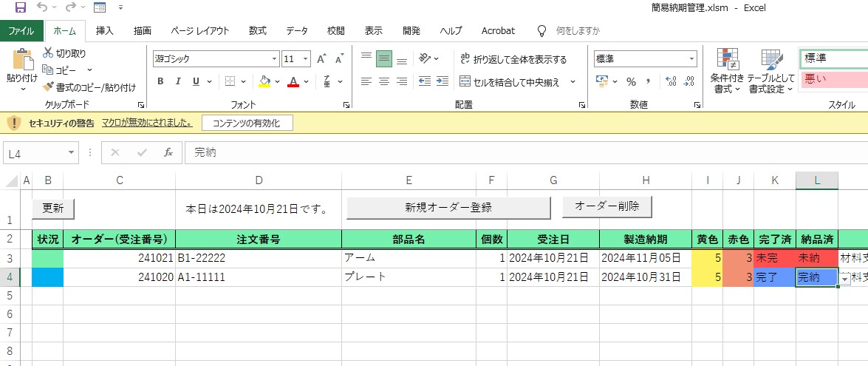Toggle align right
The height and width of the screenshot is (366, 868).
403,81
